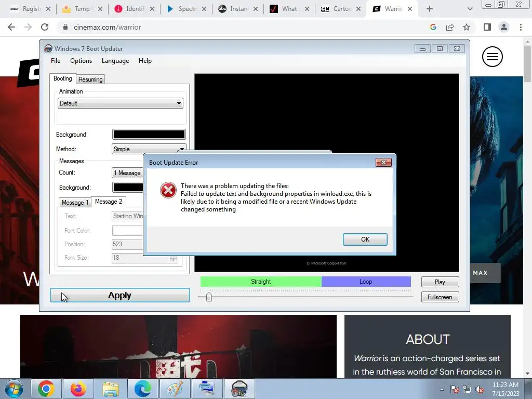Close the Instant browser tab
Image resolution: width=532 pixels, height=399 pixels.
pyautogui.click(x=256, y=9)
